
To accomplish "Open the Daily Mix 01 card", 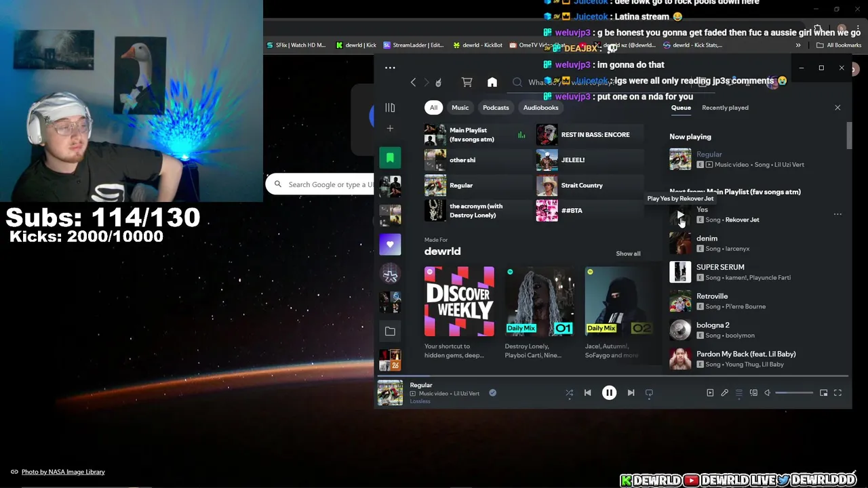I will pyautogui.click(x=540, y=313).
